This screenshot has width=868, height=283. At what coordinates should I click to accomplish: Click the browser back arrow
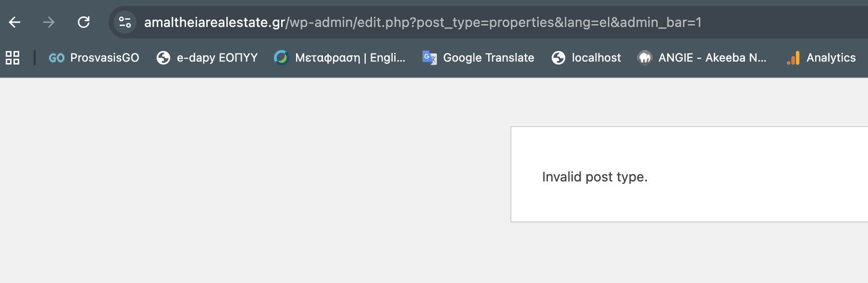(15, 22)
